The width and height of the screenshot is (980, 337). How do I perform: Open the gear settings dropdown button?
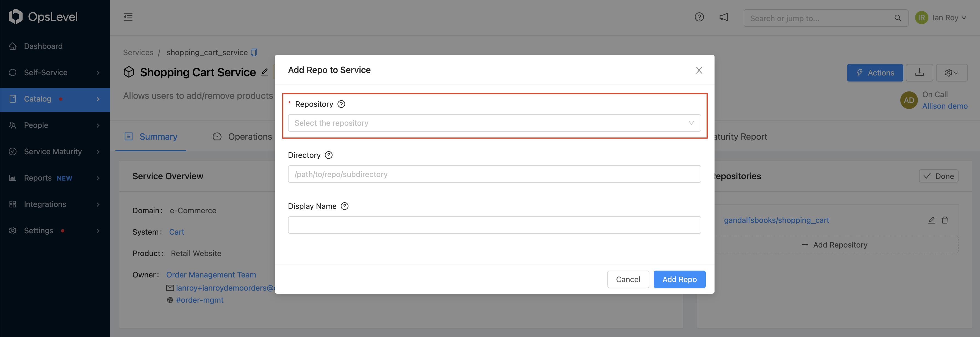(x=951, y=72)
